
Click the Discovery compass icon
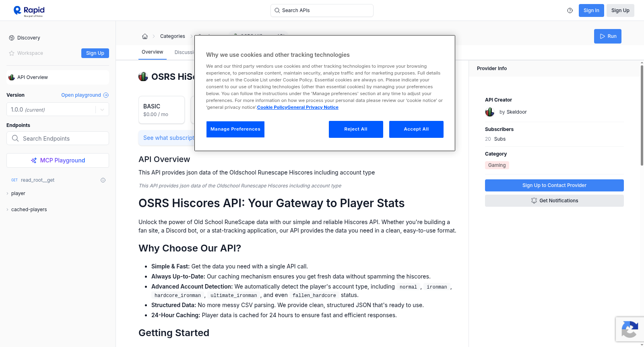coord(12,38)
